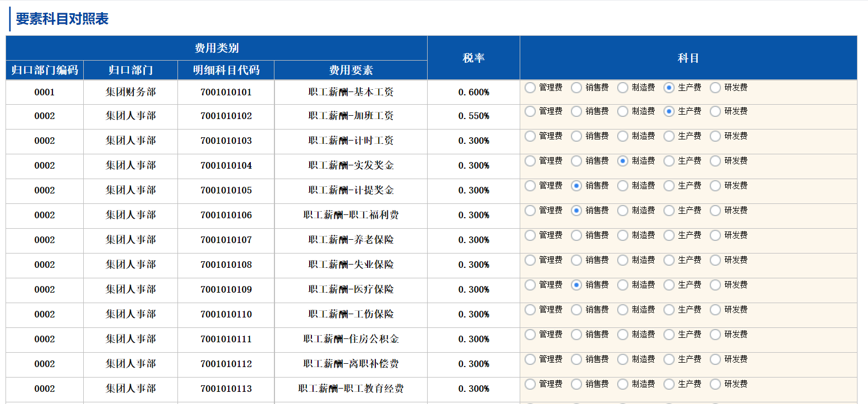Click the 科目 column header
This screenshot has width=868, height=404.
688,58
